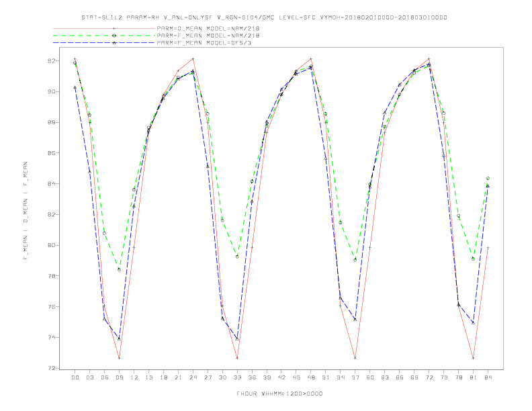This screenshot has width=532, height=411.
Task: Click the x-axis tick label 09
Action: (x=119, y=377)
